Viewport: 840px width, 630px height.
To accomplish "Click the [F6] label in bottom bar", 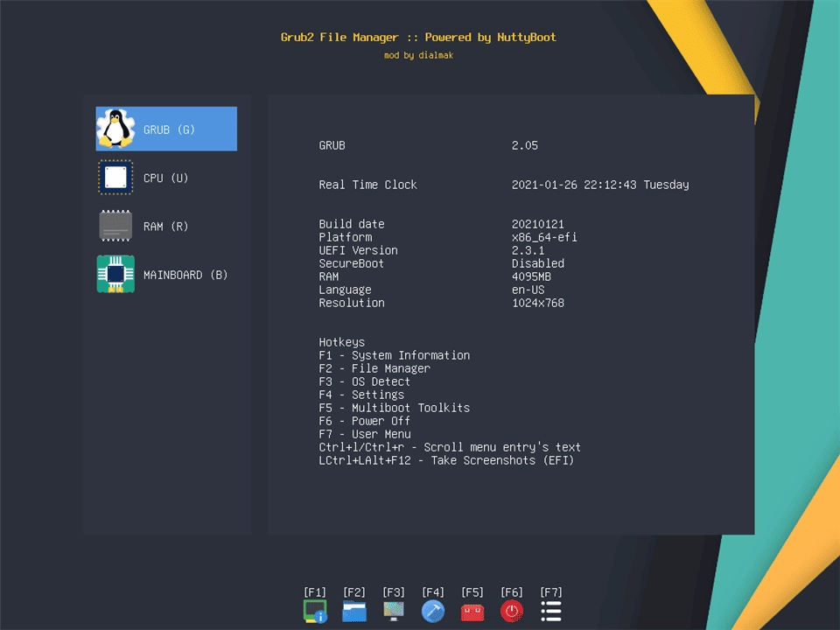I will [x=512, y=592].
